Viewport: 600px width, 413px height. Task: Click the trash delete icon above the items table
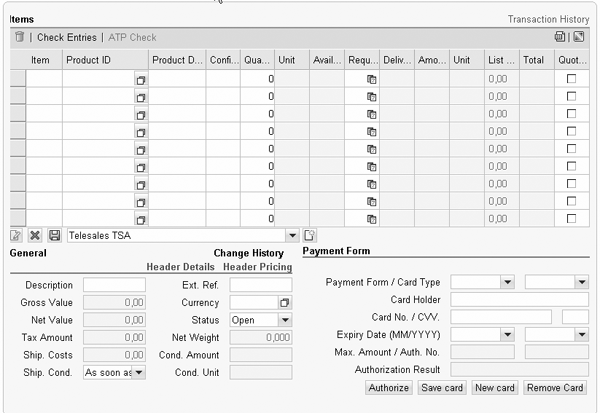click(19, 37)
